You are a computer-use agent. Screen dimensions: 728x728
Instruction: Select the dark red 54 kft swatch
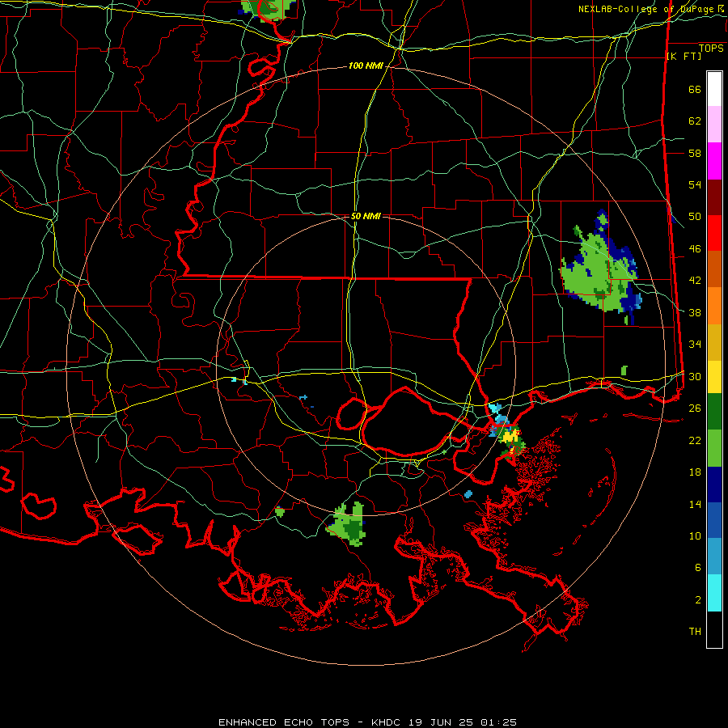point(714,197)
